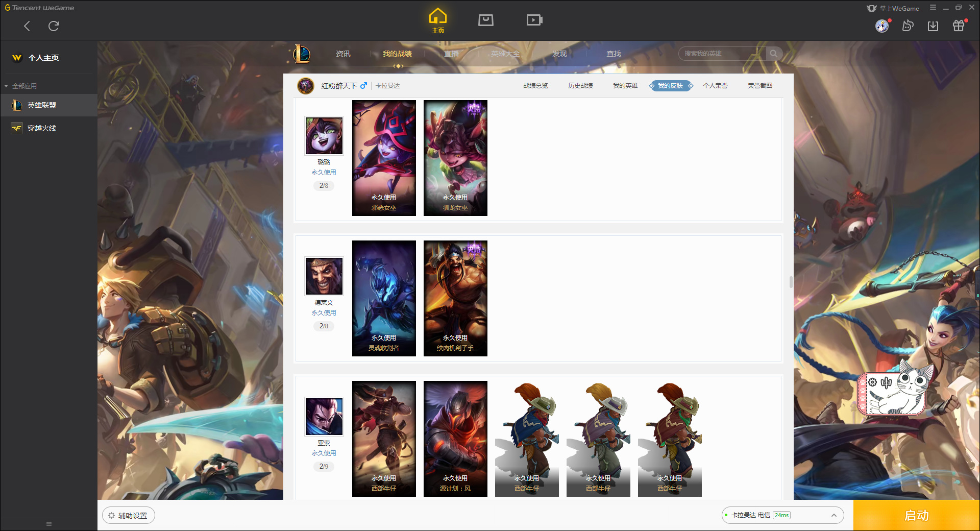Click the 璐璐 champion portrait
This screenshot has height=531, width=980.
tap(324, 136)
